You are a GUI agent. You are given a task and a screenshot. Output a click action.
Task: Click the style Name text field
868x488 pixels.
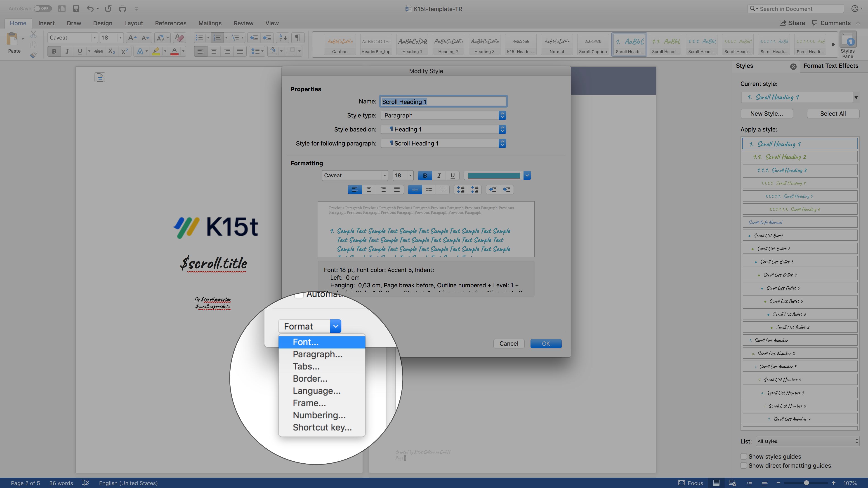pyautogui.click(x=443, y=102)
